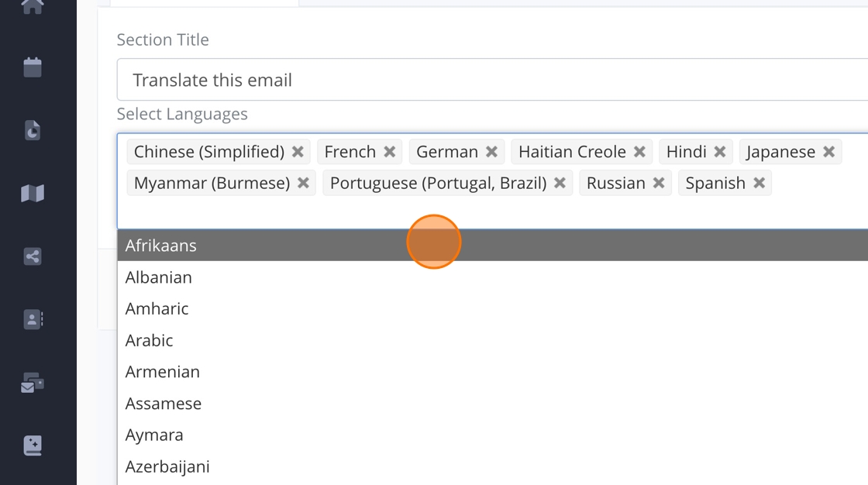Remove Chinese (Simplified) from selected languages
The image size is (868, 485).
click(x=298, y=152)
